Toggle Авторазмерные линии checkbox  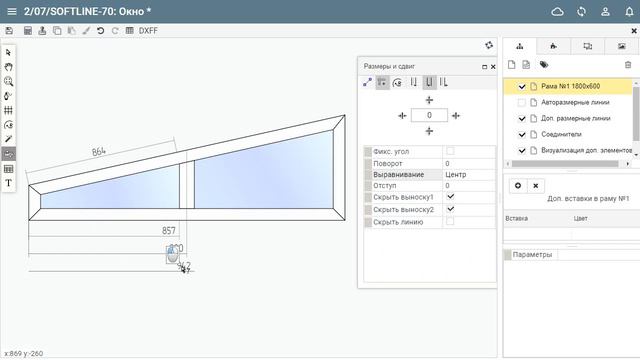[522, 102]
